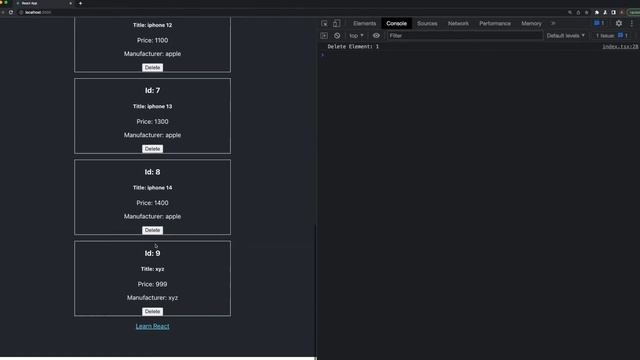This screenshot has height=360, width=640.
Task: Select the 'Delete Element: 1' console message
Action: (x=353, y=47)
